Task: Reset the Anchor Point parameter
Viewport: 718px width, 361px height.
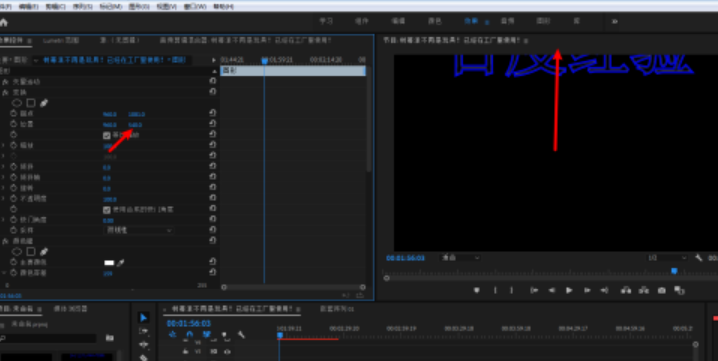Action: pos(213,113)
